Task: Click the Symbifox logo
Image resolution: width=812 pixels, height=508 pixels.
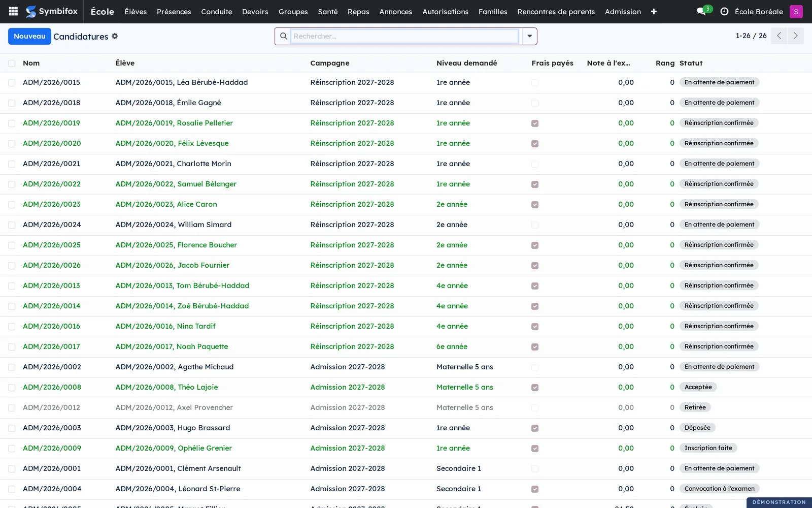Action: click(x=52, y=11)
